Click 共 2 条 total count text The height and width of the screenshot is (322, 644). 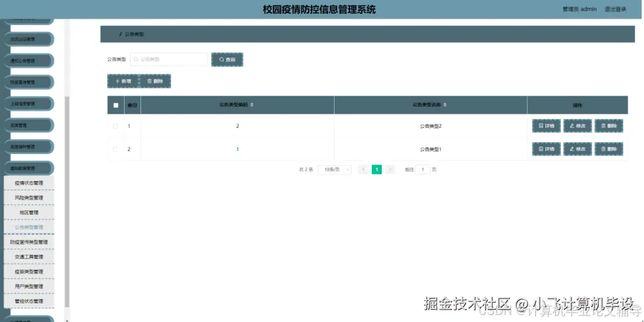(306, 169)
